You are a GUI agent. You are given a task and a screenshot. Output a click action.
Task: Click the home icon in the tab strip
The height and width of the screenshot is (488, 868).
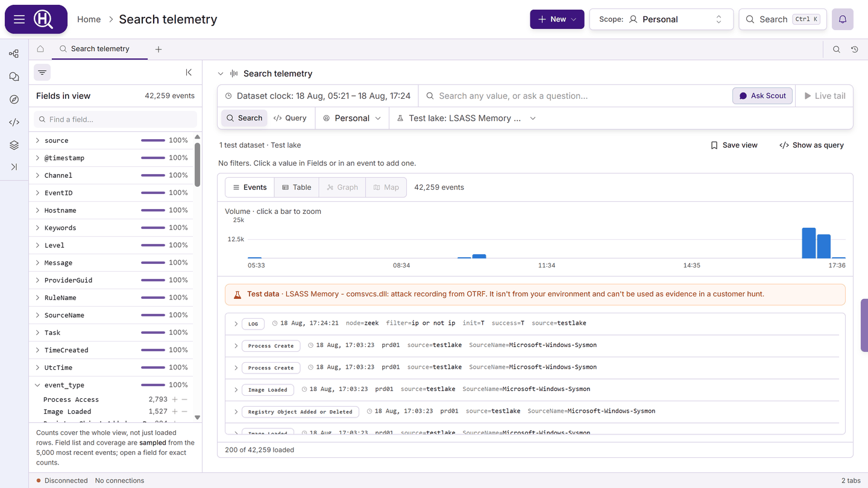[40, 49]
